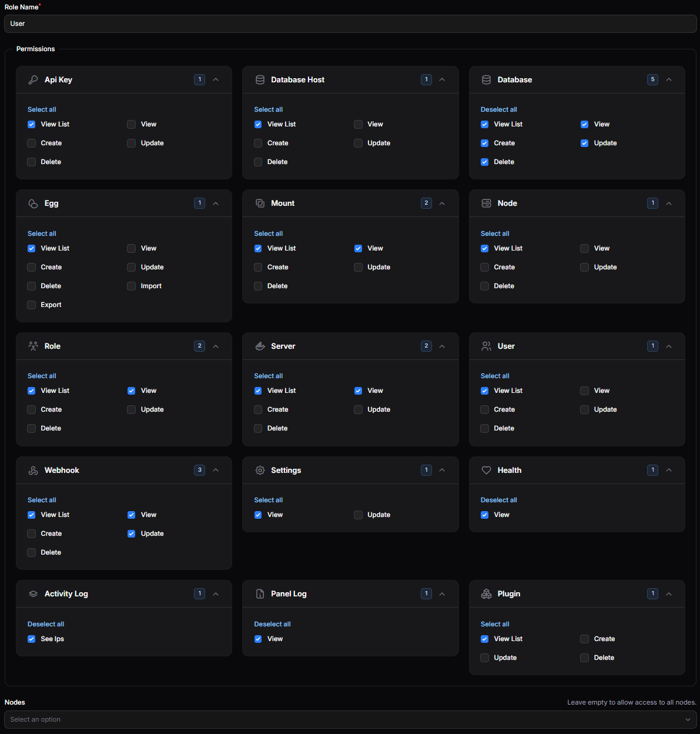Click the Plugin cubes icon

click(x=486, y=594)
